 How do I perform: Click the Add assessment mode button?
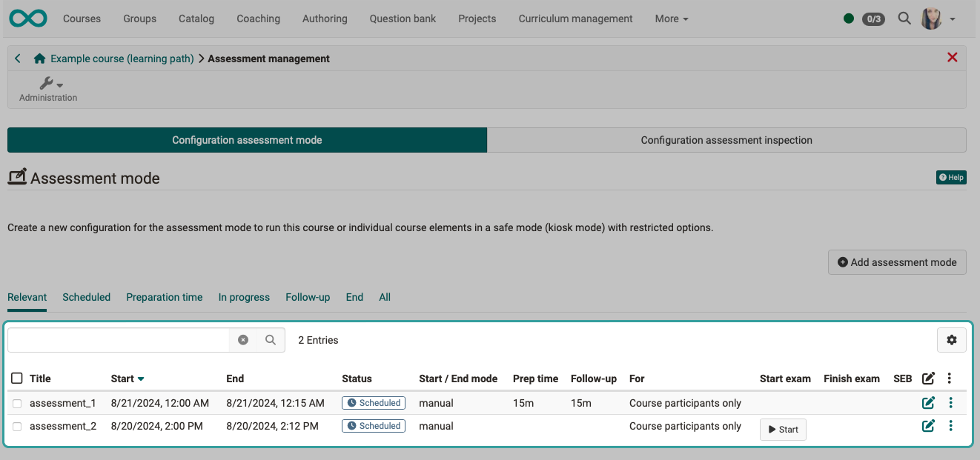click(x=897, y=262)
